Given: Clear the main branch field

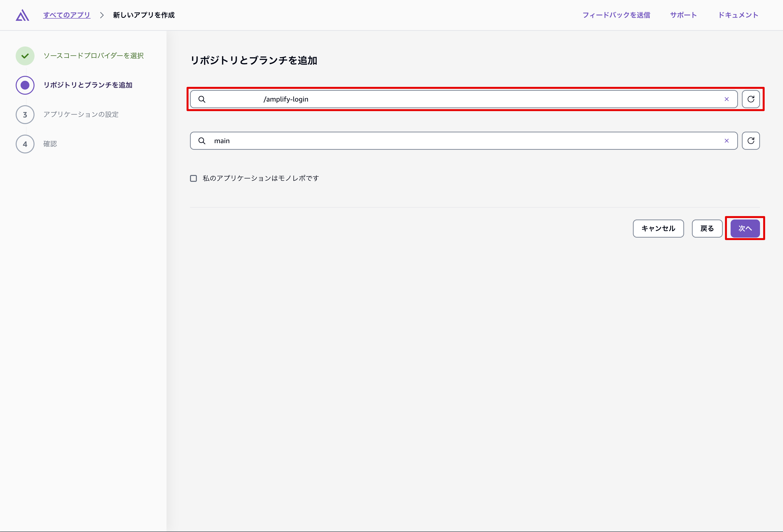Looking at the screenshot, I should tap(726, 141).
